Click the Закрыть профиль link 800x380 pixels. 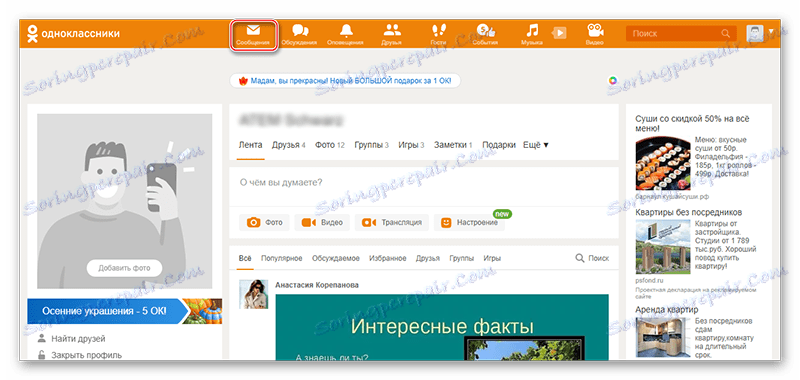point(86,355)
